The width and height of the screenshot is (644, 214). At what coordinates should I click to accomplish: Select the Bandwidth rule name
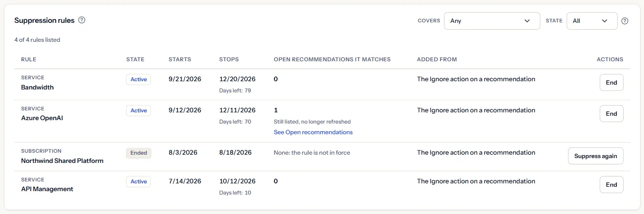tap(37, 88)
